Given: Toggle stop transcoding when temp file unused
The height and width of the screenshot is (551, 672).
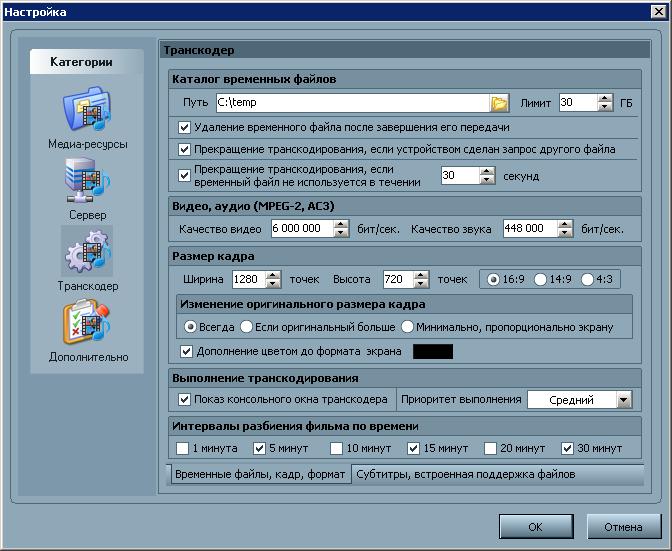Looking at the screenshot, I should tap(184, 176).
